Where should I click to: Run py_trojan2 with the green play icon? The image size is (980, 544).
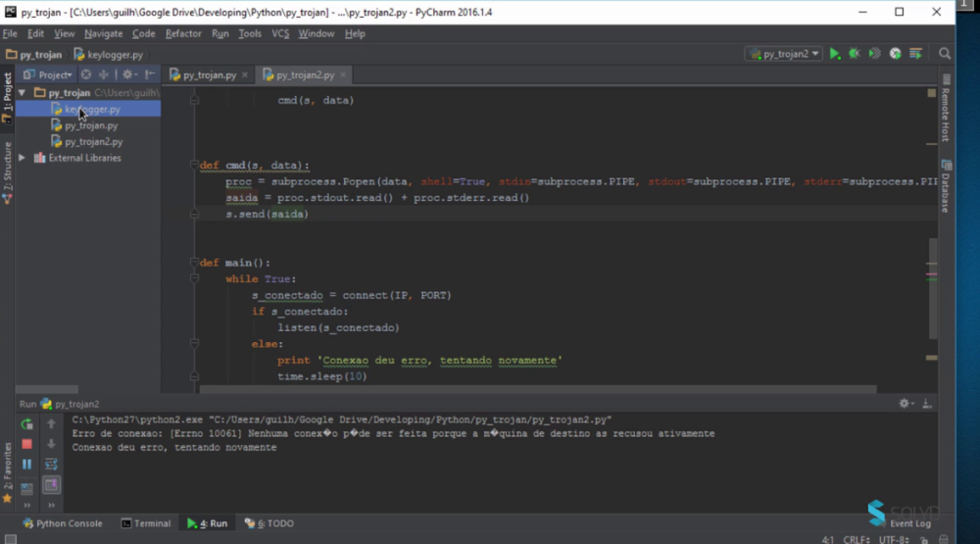835,54
